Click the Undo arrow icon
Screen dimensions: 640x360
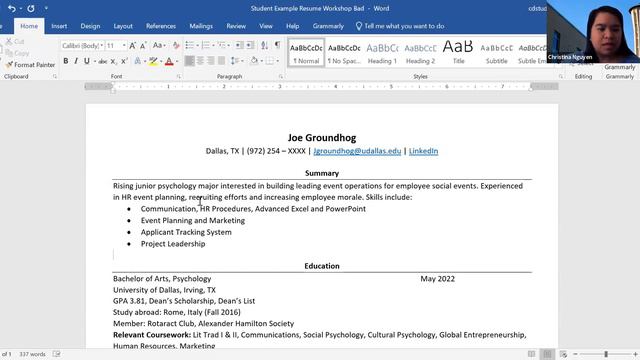(x=11, y=8)
